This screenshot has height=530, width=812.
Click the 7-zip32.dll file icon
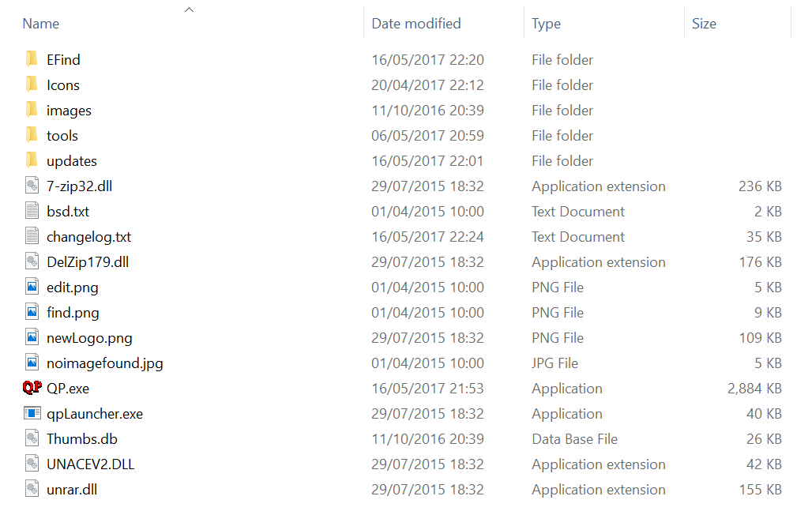click(32, 186)
